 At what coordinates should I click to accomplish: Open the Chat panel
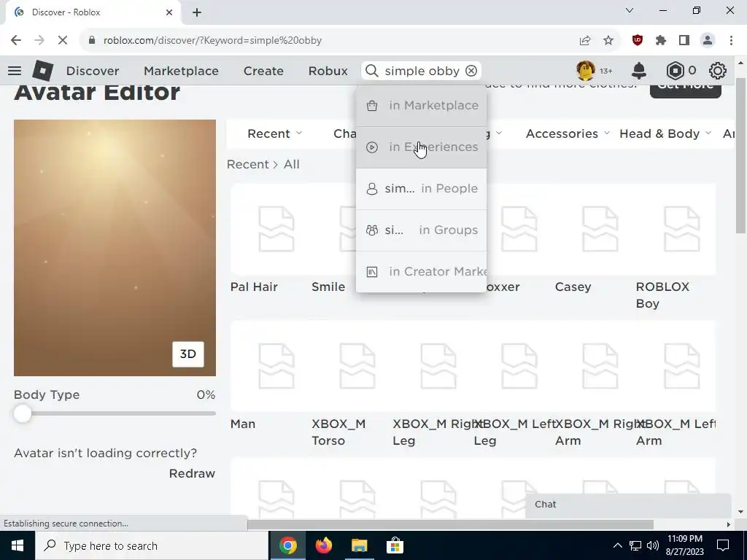(628, 505)
